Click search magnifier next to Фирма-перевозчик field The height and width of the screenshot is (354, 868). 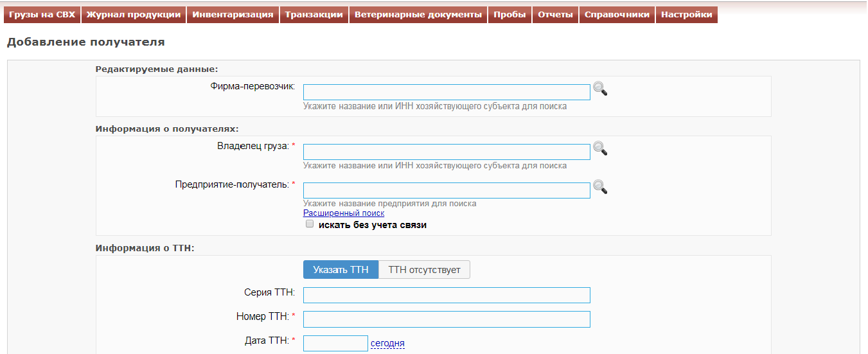coord(600,89)
